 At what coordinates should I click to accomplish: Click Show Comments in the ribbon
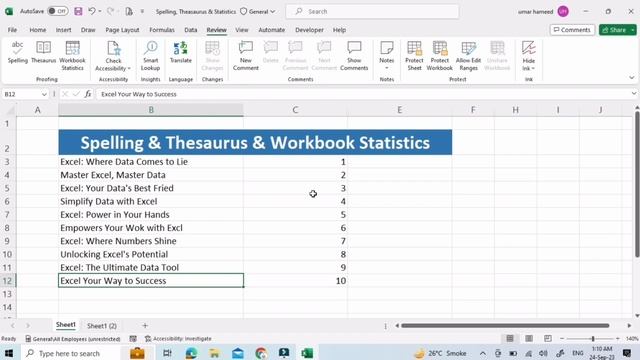[354, 56]
